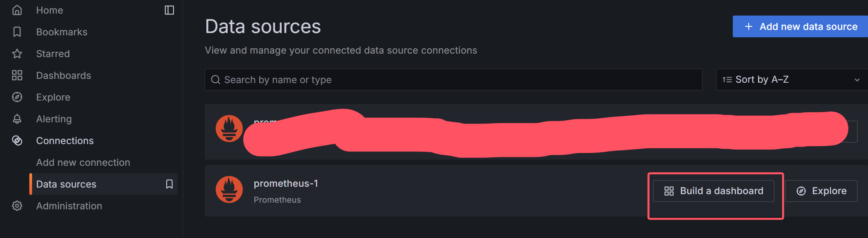
Task: Click the Dashboards grid icon in sidebar
Action: 17,75
